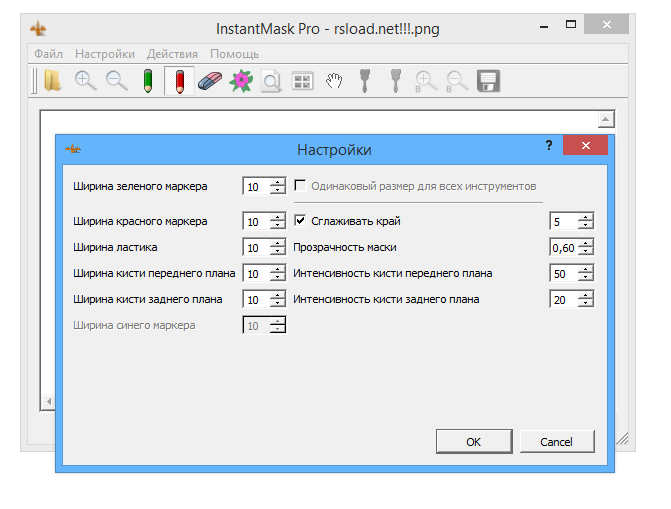Save using the floppy disk icon

[488, 81]
